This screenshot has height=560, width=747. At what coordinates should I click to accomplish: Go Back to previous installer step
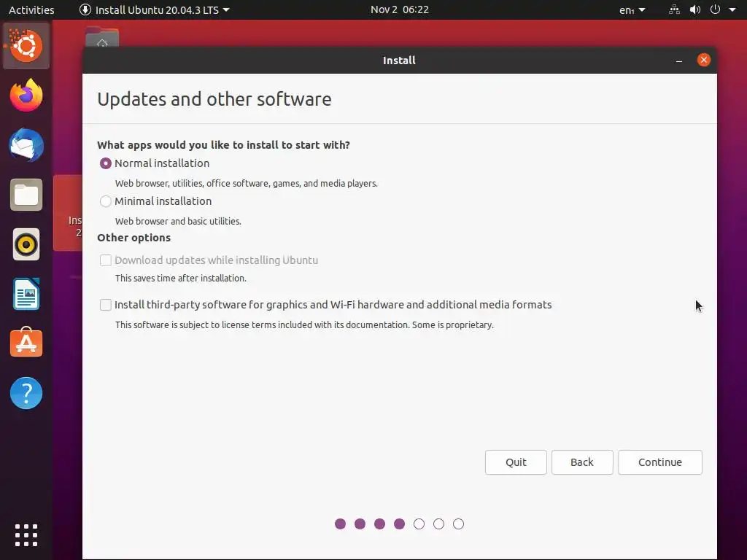[582, 462]
